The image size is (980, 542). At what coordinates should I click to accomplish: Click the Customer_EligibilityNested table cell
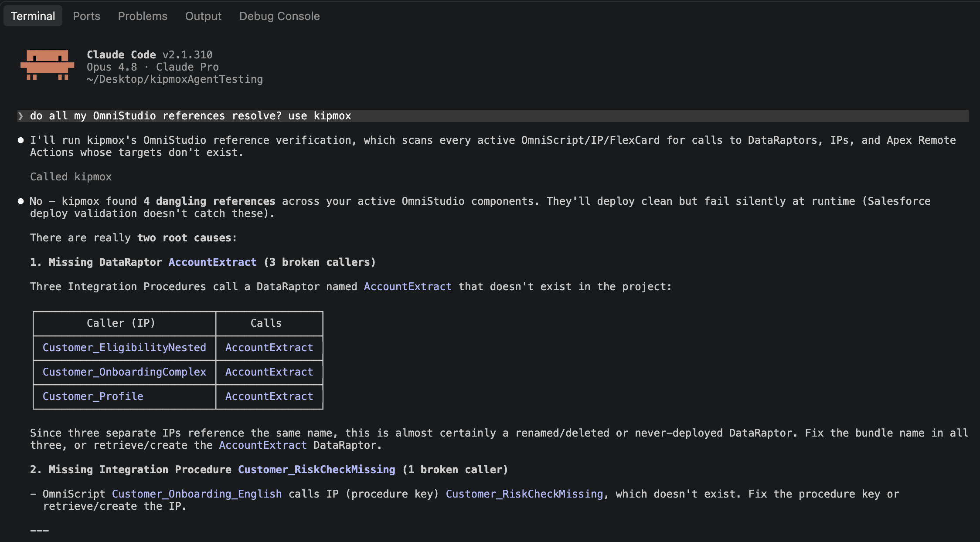(124, 348)
